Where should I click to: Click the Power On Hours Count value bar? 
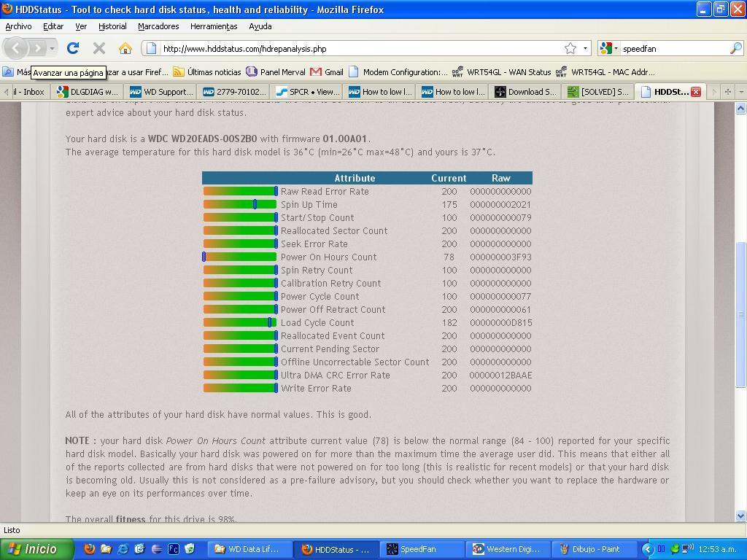point(239,257)
